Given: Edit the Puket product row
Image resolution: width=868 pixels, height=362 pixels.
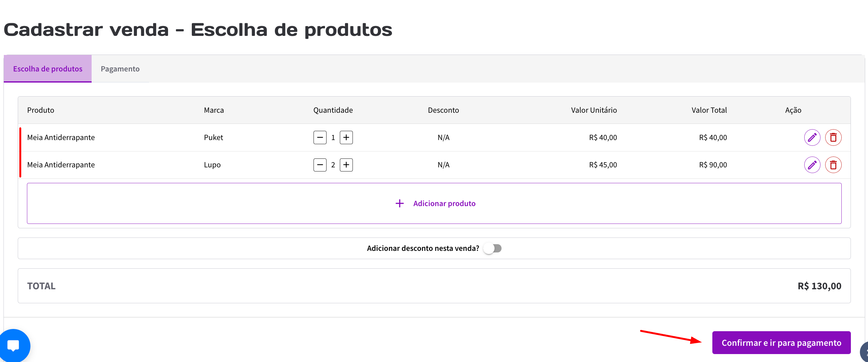Looking at the screenshot, I should [812, 137].
